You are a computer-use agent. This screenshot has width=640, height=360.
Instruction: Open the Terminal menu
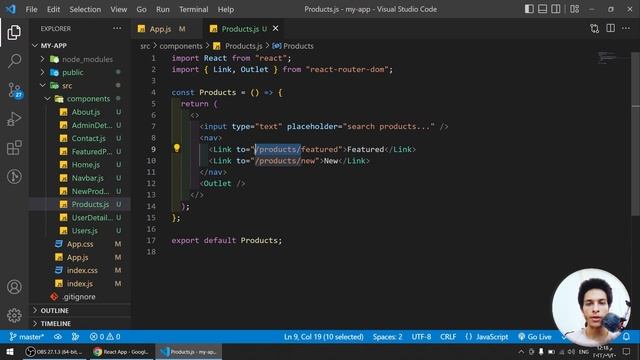click(193, 9)
